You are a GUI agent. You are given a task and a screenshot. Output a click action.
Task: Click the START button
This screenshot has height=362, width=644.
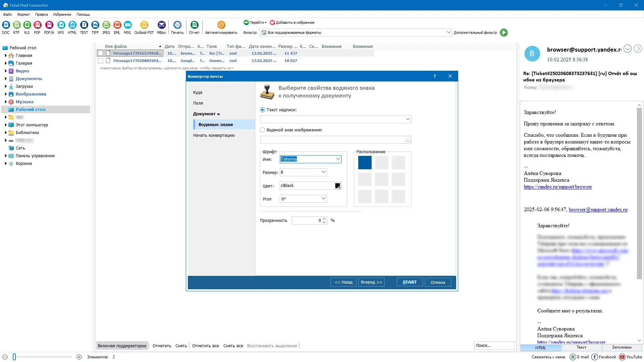click(x=410, y=282)
